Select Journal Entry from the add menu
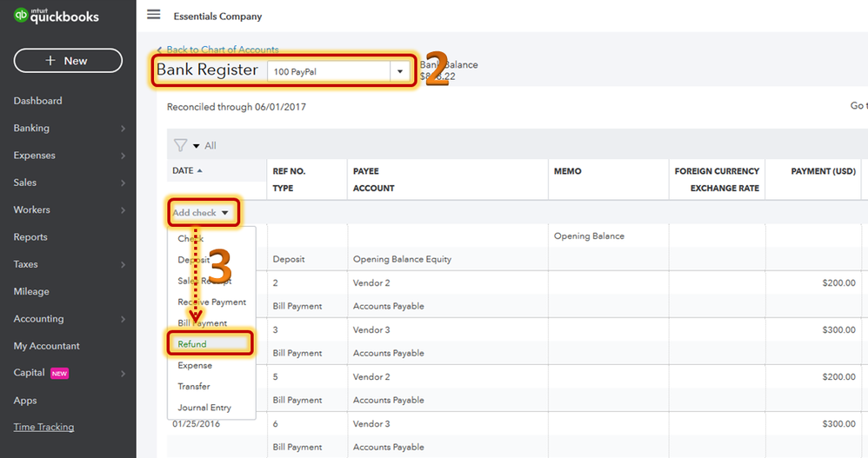 click(204, 408)
